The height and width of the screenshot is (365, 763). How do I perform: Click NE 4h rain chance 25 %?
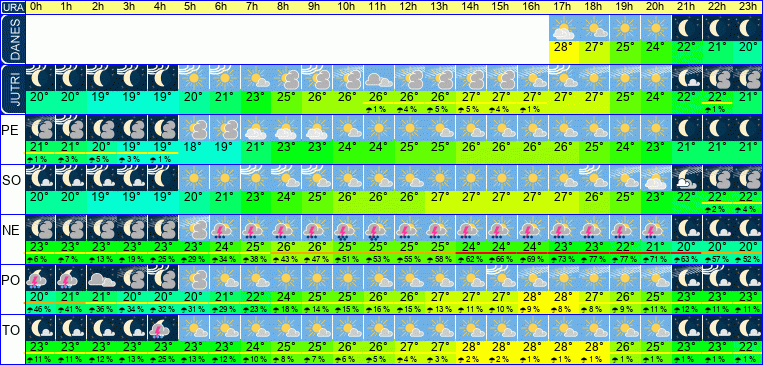tap(163, 260)
